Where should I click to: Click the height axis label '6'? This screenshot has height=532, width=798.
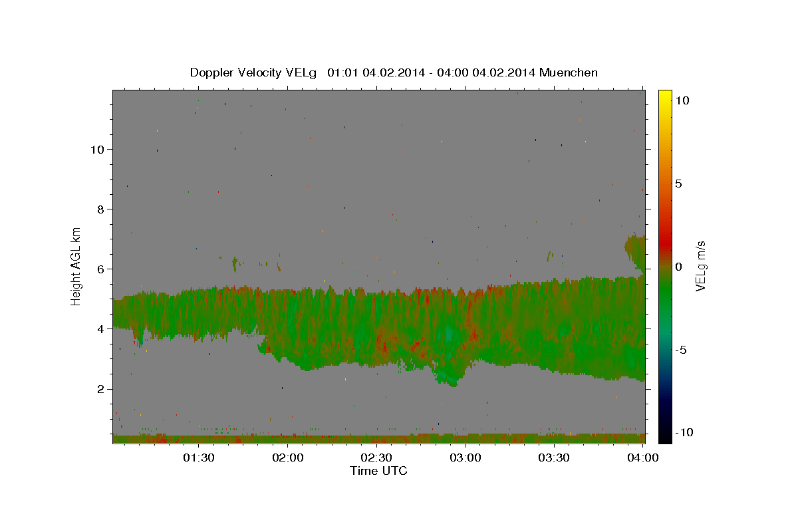99,269
